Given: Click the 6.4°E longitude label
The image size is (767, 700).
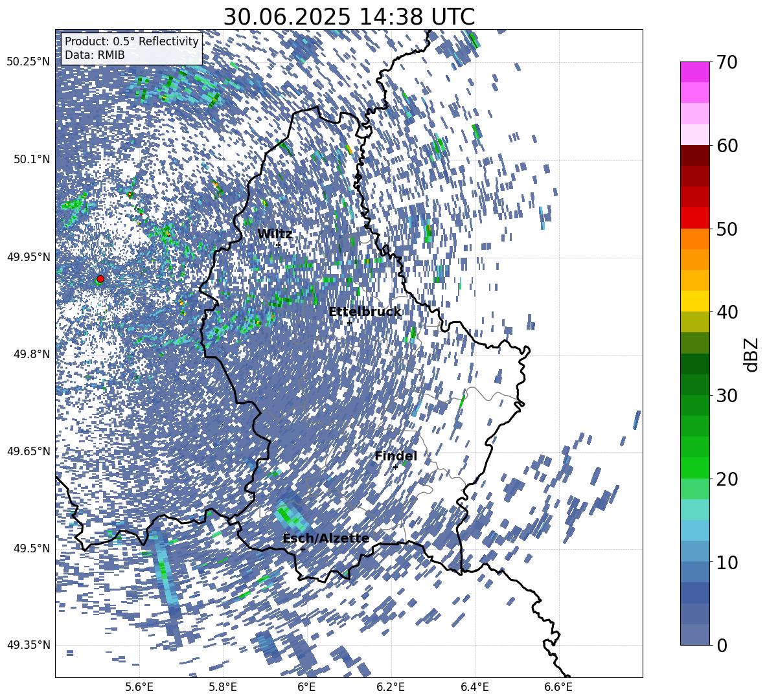Looking at the screenshot, I should (474, 687).
